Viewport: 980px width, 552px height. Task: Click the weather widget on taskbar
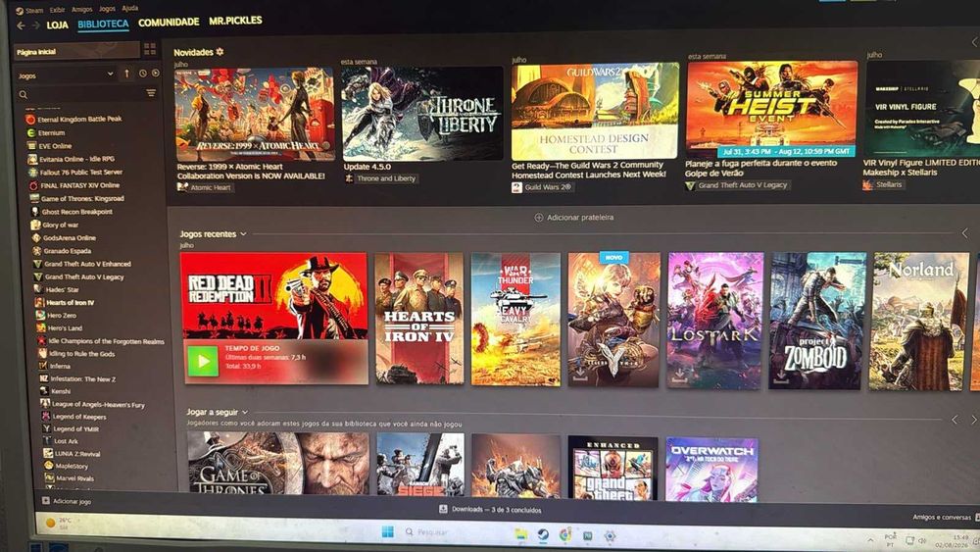58,523
